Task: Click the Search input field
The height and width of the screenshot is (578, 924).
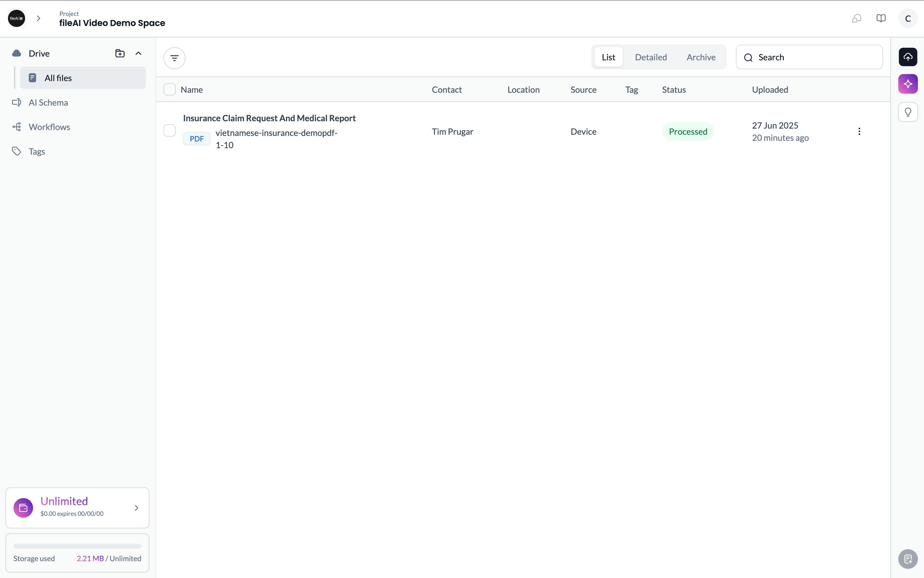Action: 809,57
